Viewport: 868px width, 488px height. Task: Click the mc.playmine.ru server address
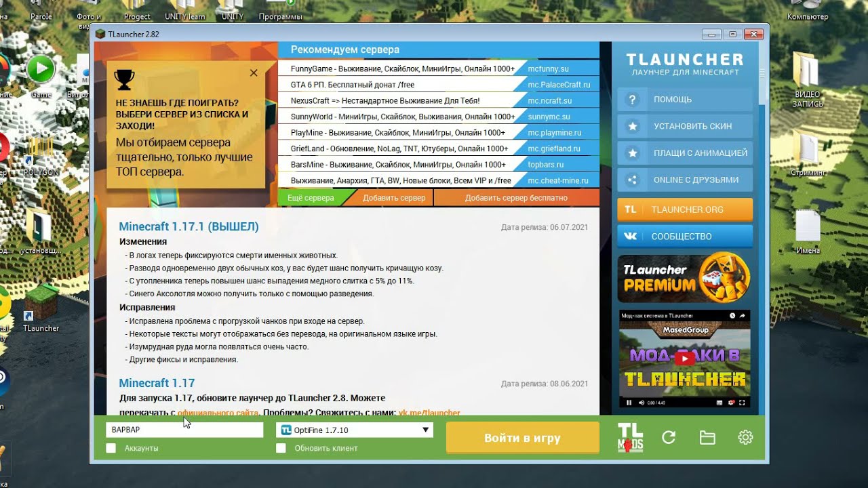(x=555, y=133)
